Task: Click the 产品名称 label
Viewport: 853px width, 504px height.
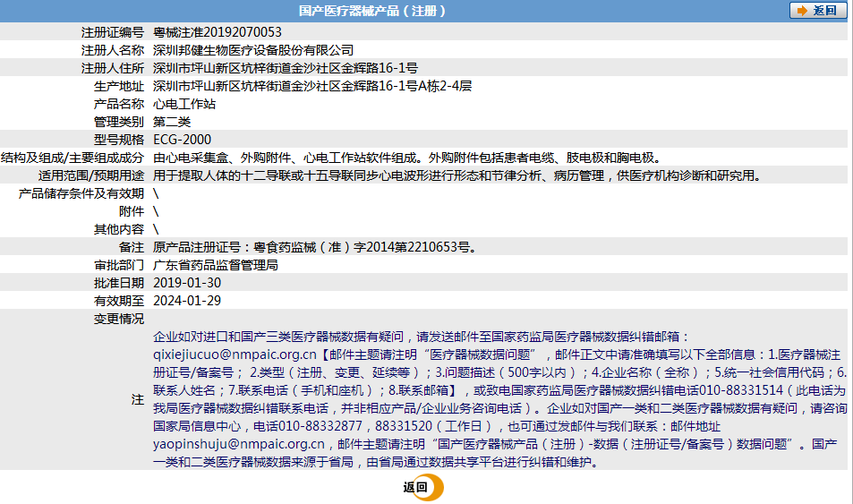Action: [118, 104]
